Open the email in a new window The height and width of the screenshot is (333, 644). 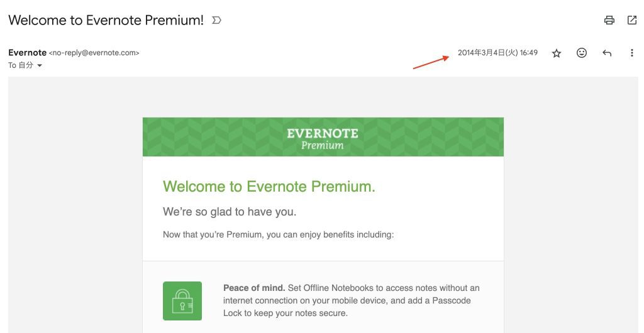632,20
